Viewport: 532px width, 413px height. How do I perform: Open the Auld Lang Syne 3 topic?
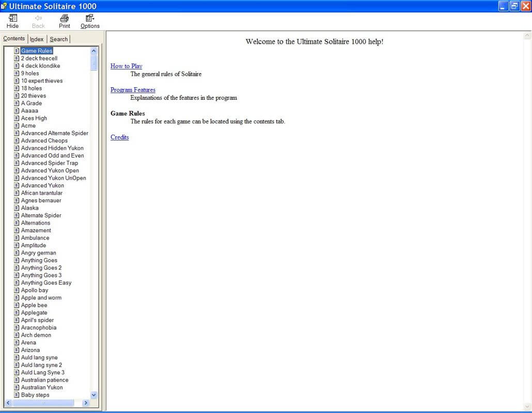(x=43, y=372)
